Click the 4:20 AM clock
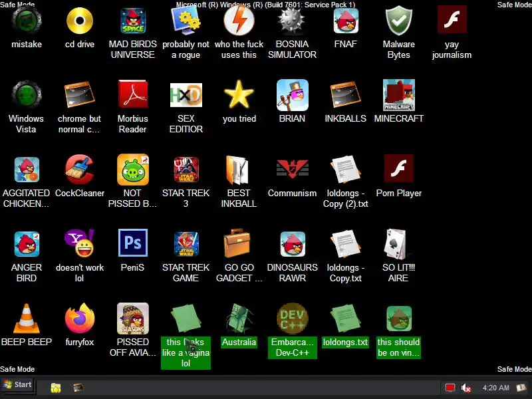 point(495,388)
